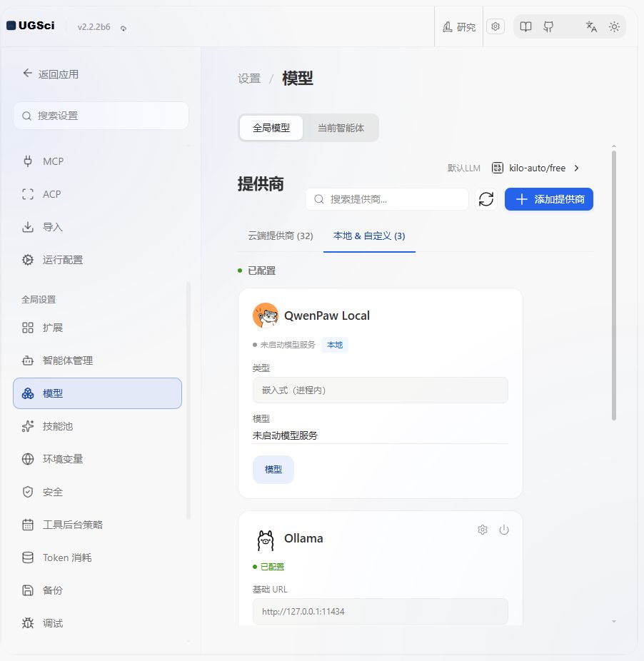Open the 研究 mode button
This screenshot has height=661, width=644.
tap(459, 27)
